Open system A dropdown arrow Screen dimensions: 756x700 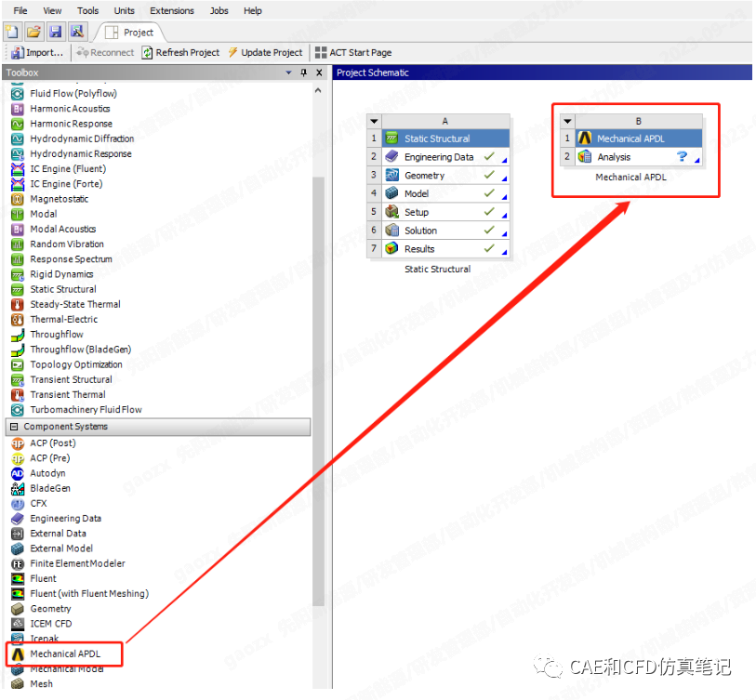click(x=374, y=121)
